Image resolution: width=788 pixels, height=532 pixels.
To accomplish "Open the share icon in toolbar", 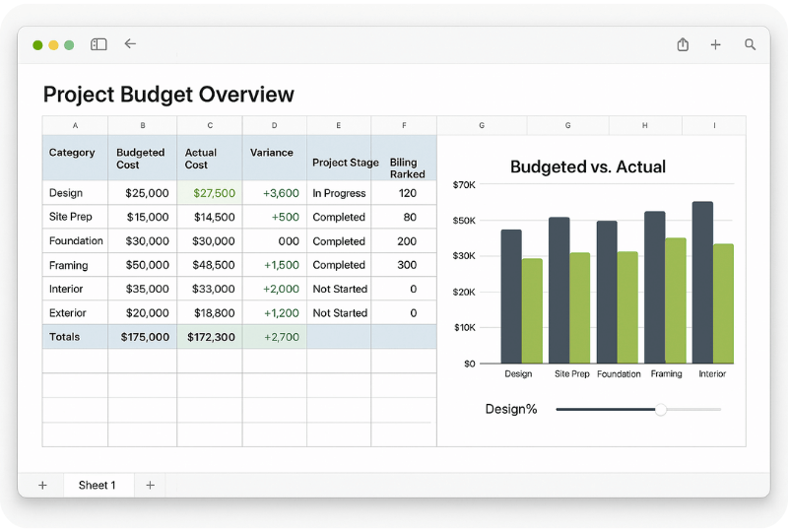I will [x=683, y=44].
